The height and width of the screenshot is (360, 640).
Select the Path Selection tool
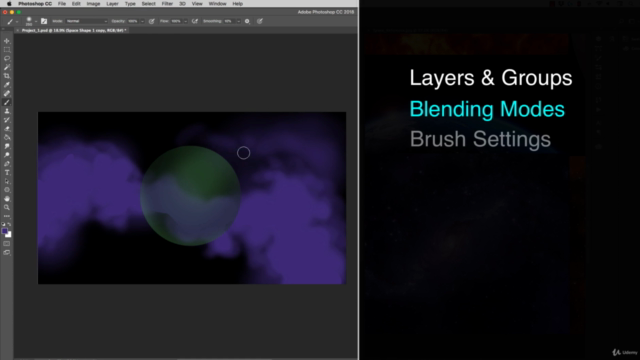point(7,181)
